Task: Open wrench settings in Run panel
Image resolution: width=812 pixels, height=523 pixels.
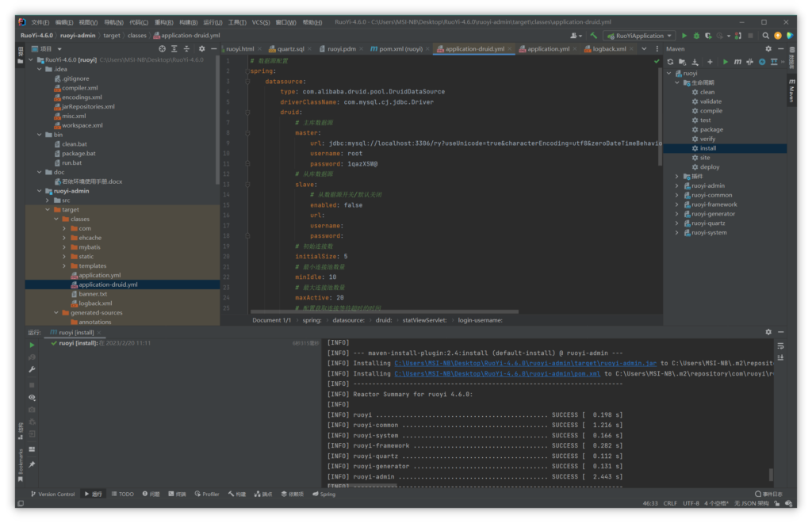Action: click(x=32, y=369)
